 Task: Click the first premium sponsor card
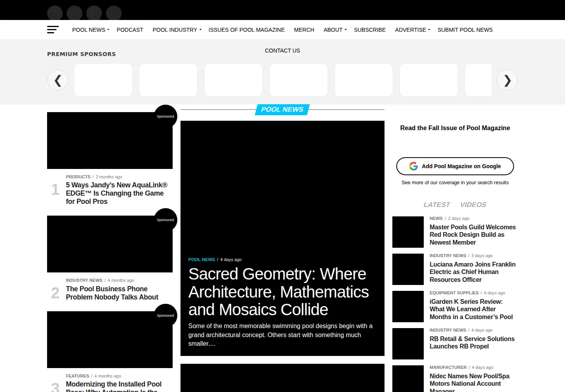103,80
